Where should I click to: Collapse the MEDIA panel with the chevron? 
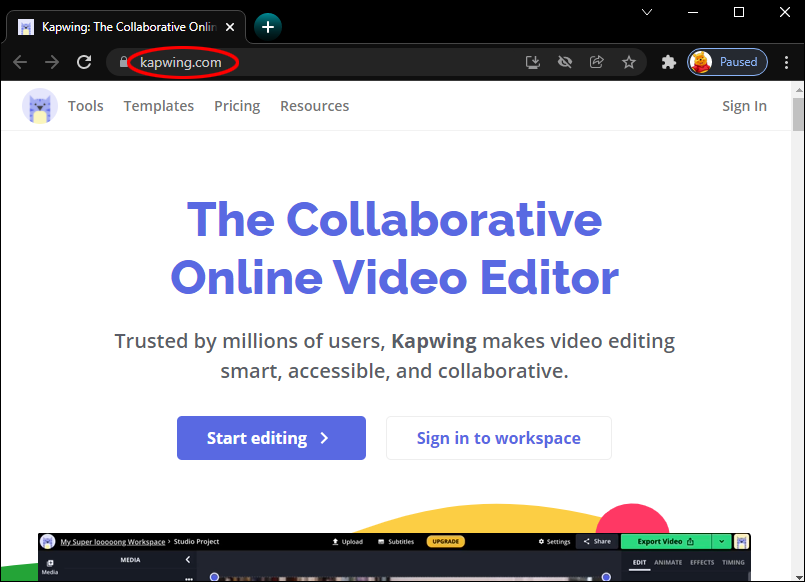[188, 559]
